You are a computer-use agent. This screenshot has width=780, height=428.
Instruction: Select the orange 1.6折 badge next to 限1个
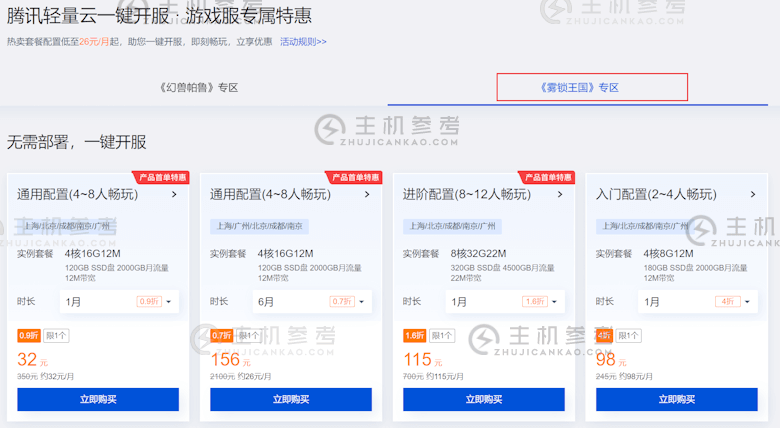tap(415, 336)
